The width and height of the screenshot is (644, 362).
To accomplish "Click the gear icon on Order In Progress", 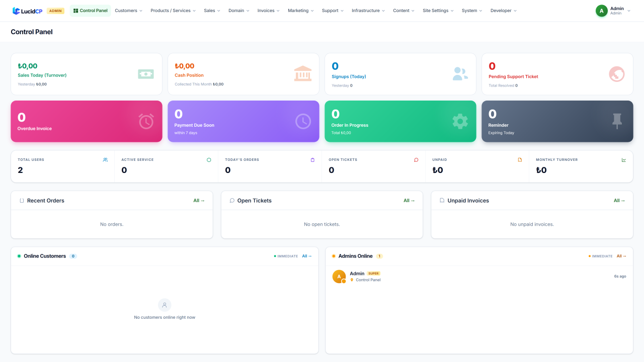I will 460,121.
